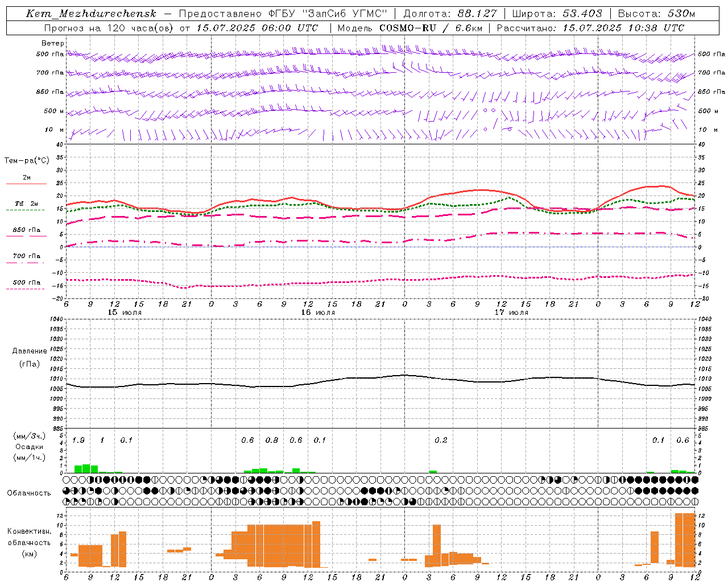
Task: Click the '15 июля' date label
Action: point(125,312)
